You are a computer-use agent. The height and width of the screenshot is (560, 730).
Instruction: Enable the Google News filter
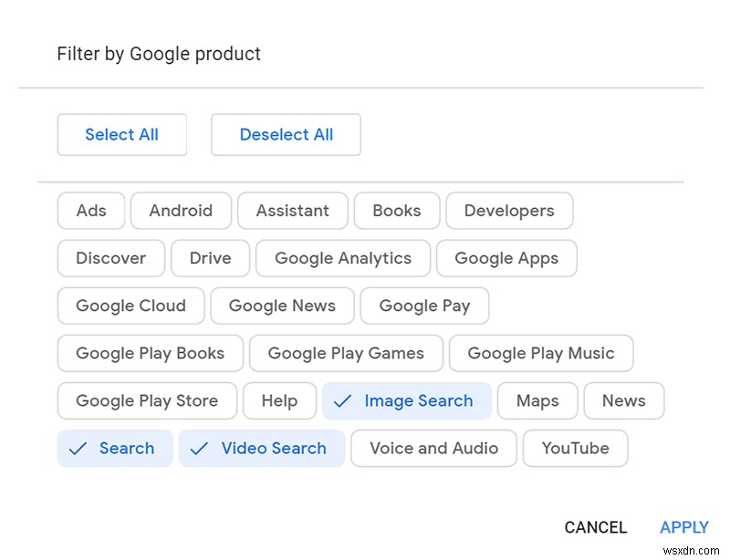click(x=282, y=306)
